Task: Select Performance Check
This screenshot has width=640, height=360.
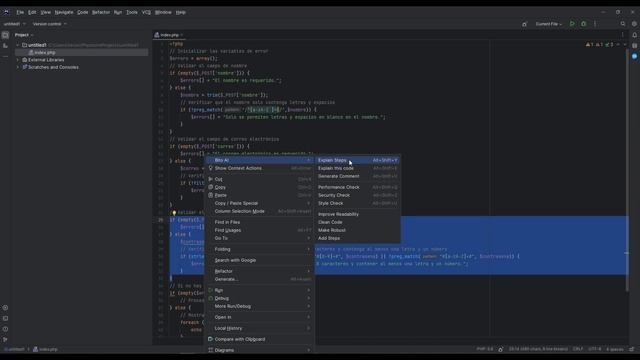Action: pyautogui.click(x=358, y=187)
